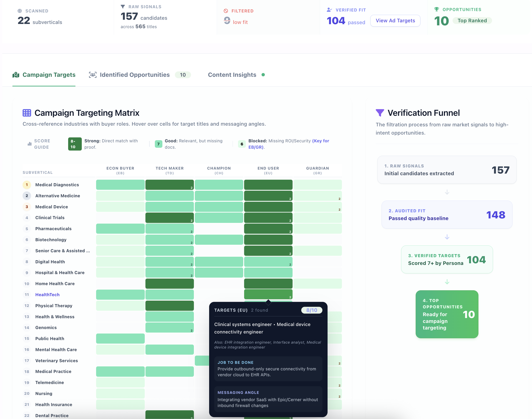Open the HealthTech subvertical link
Viewport: 532px width, 419px height.
[x=47, y=295]
